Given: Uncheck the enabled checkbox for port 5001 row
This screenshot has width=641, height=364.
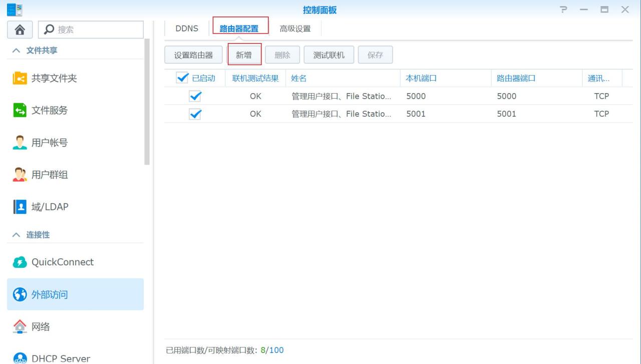Looking at the screenshot, I should point(195,114).
